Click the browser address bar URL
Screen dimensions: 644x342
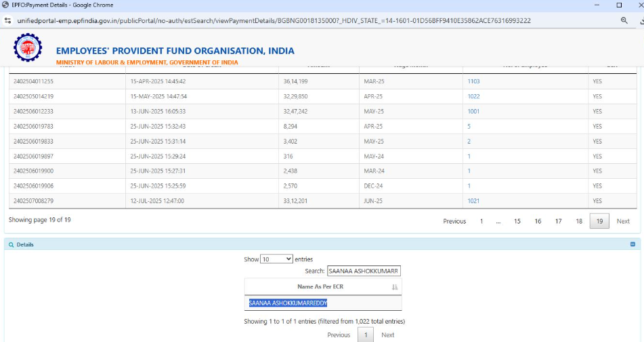click(x=271, y=20)
